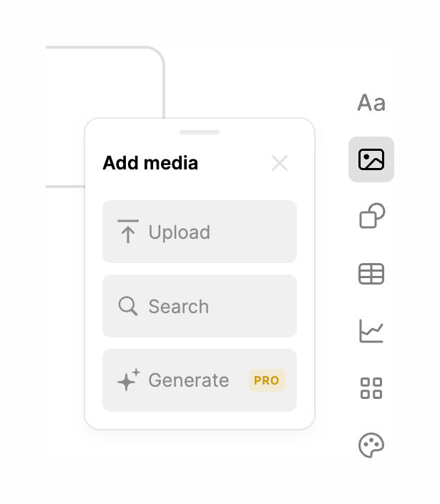Toggle the Add media image icon
The height and width of the screenshot is (504, 440).
(371, 159)
